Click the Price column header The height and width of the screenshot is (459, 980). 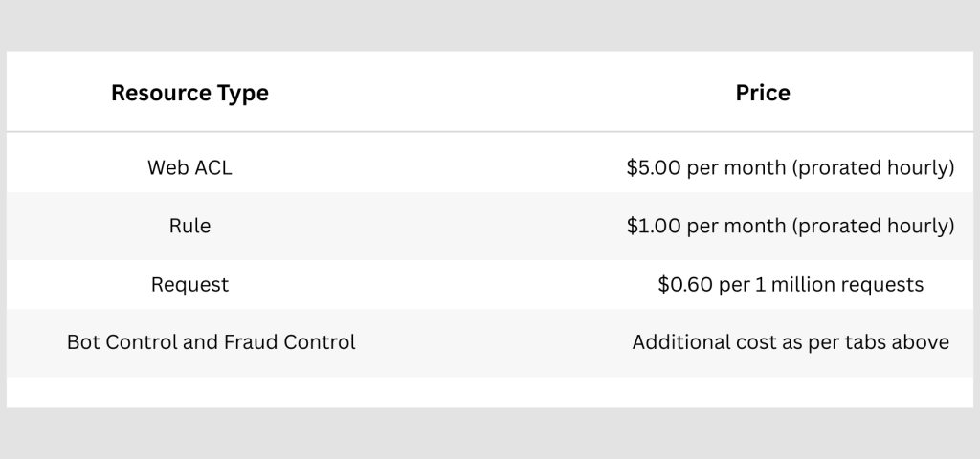(763, 93)
